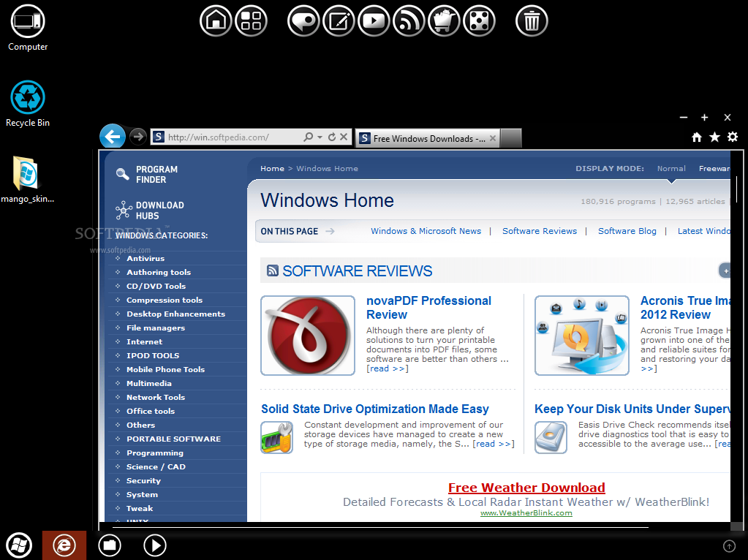748x560 pixels.
Task: Choose Normal display mode
Action: 671,168
